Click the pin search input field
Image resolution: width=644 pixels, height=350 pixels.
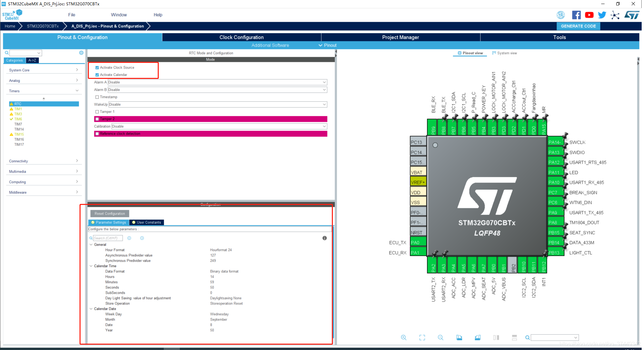[x=554, y=338]
